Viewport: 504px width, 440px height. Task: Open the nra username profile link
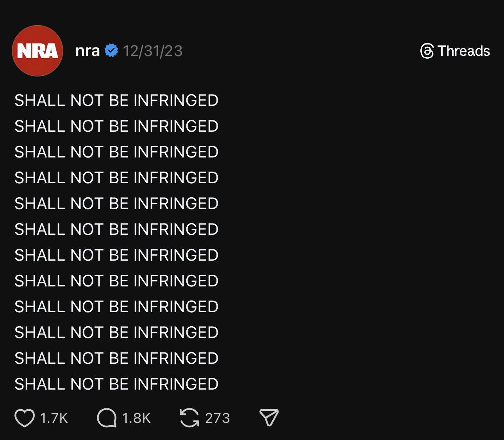(88, 51)
